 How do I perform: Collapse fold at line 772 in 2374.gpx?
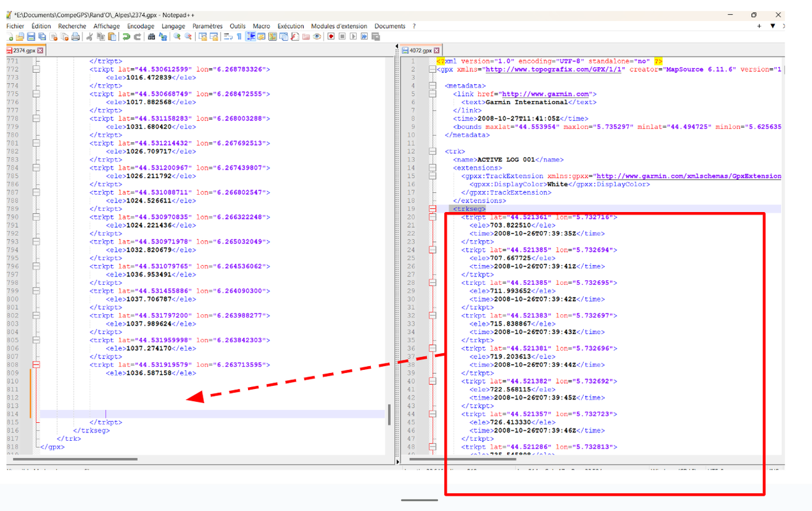click(x=36, y=69)
